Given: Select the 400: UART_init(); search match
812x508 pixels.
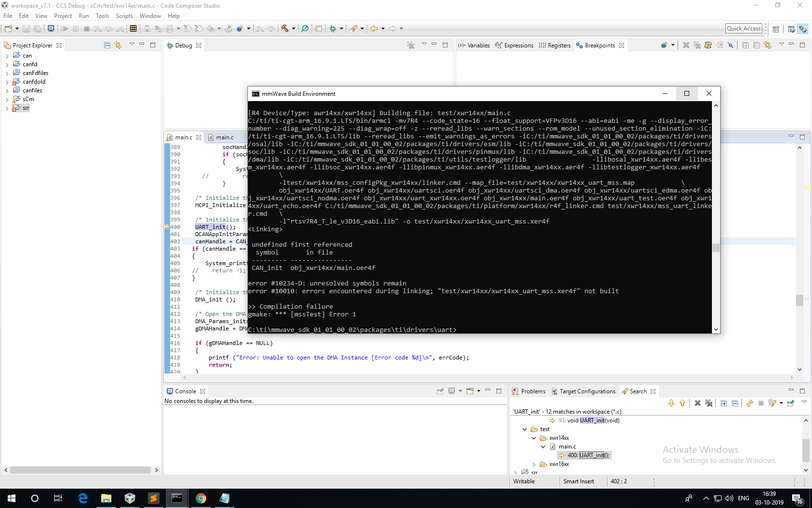Looking at the screenshot, I should click(584, 455).
